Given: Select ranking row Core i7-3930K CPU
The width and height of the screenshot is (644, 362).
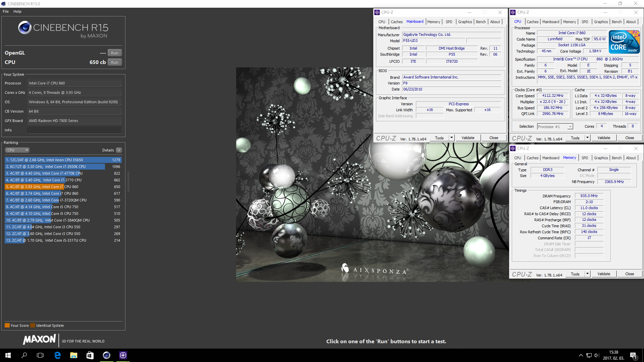Looking at the screenshot, I should click(x=63, y=167).
